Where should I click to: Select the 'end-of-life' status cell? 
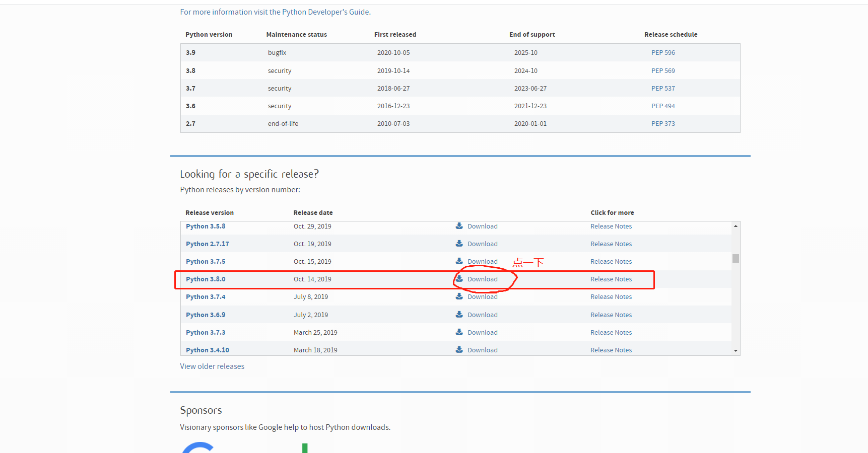tap(283, 123)
